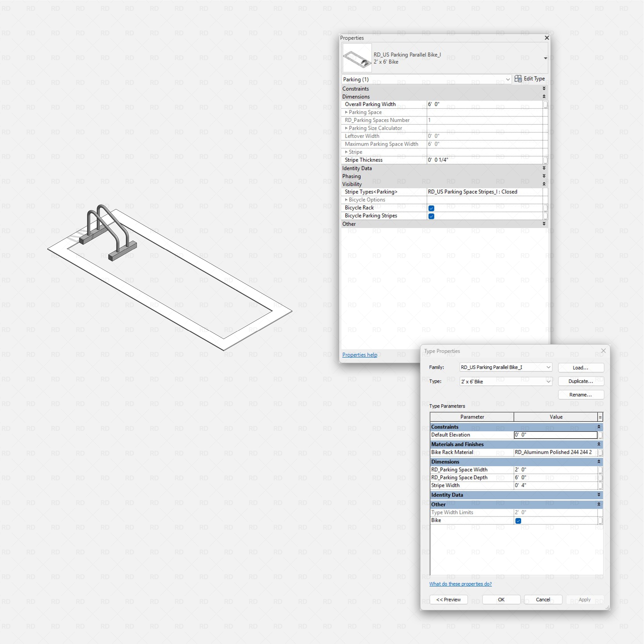The width and height of the screenshot is (644, 644).
Task: Click the Duplicate... button
Action: pyautogui.click(x=581, y=381)
